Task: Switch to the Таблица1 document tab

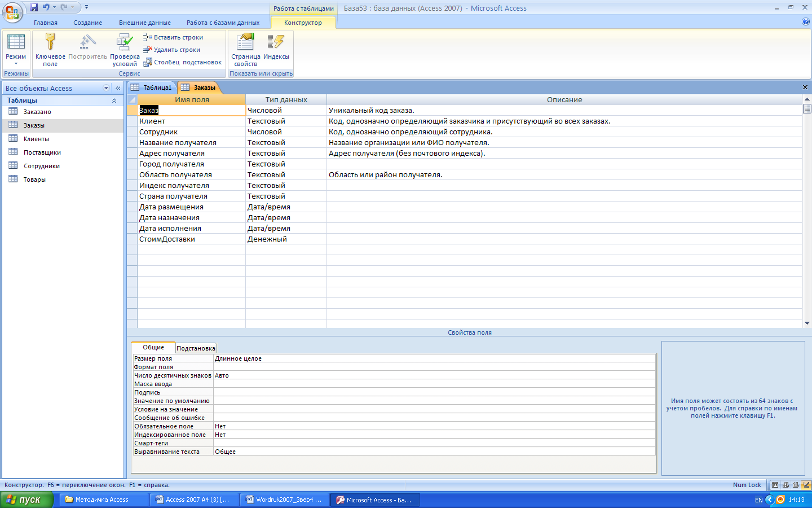Action: (152, 87)
